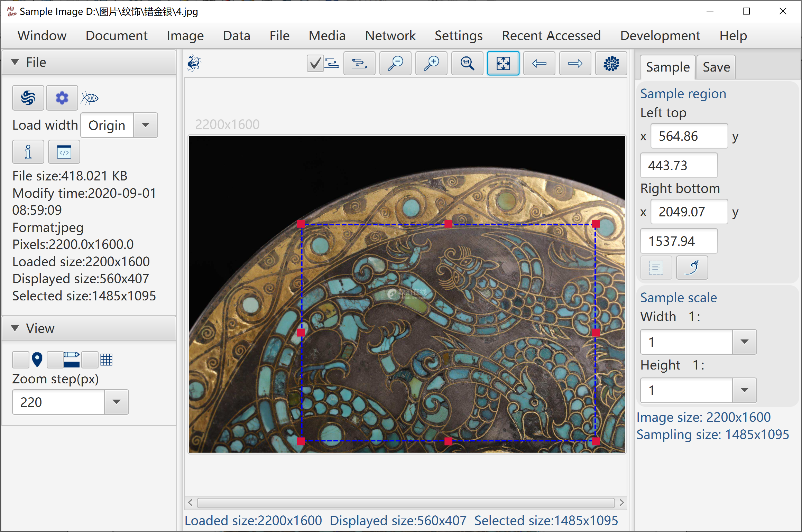Viewport: 802px width, 532px height.
Task: Zoom in using the plus magnifier
Action: (x=431, y=64)
